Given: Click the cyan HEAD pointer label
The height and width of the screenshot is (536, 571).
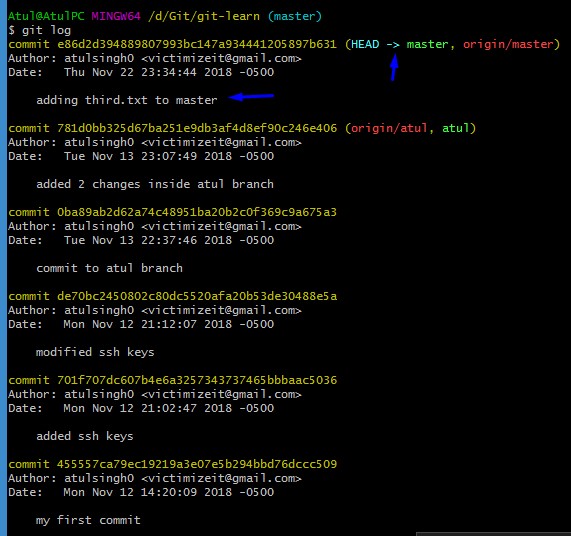Looking at the screenshot, I should tap(365, 44).
